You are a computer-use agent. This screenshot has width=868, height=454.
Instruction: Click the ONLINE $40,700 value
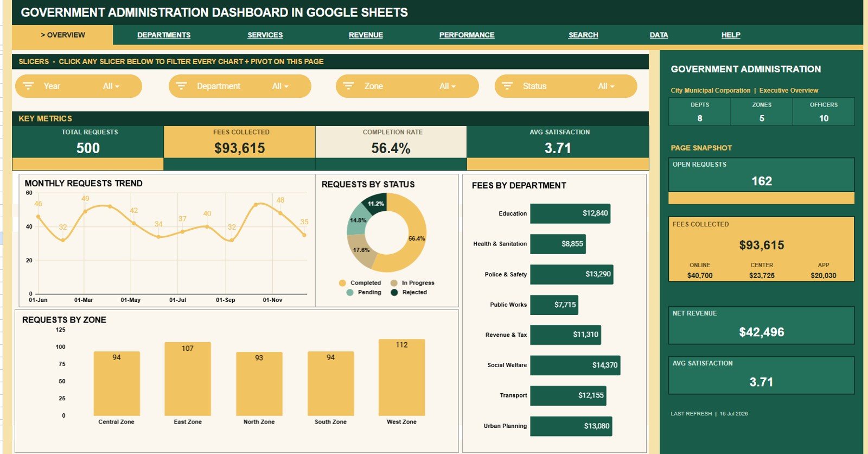[700, 275]
